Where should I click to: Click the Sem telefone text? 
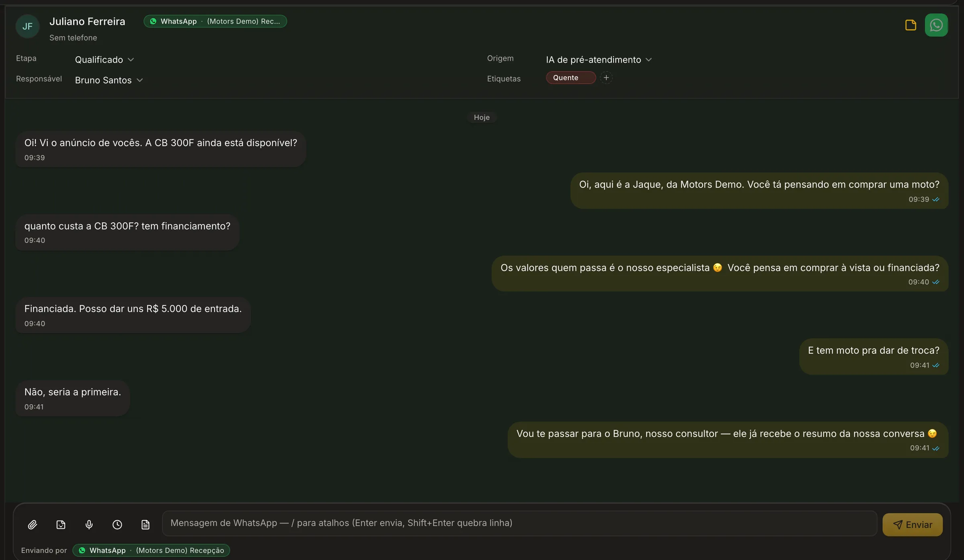(x=73, y=38)
